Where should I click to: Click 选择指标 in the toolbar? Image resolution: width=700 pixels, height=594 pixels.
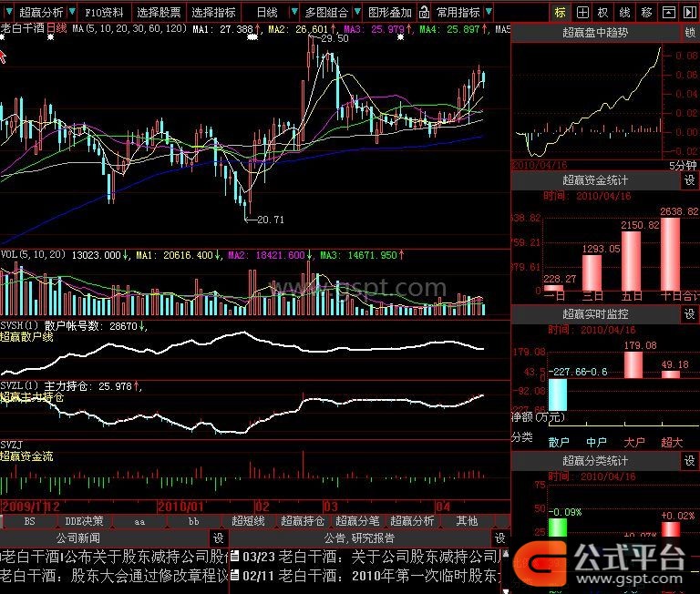pos(213,13)
